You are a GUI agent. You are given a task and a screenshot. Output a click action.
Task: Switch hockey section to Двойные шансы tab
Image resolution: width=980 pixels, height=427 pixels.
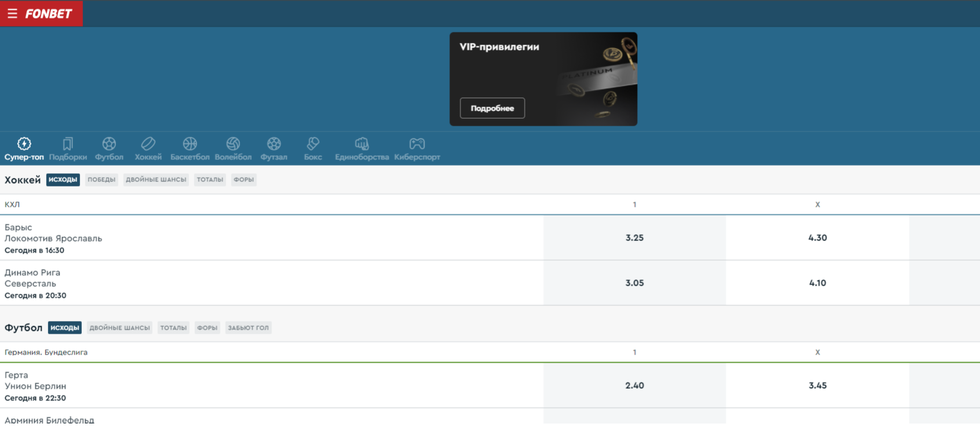[156, 180]
